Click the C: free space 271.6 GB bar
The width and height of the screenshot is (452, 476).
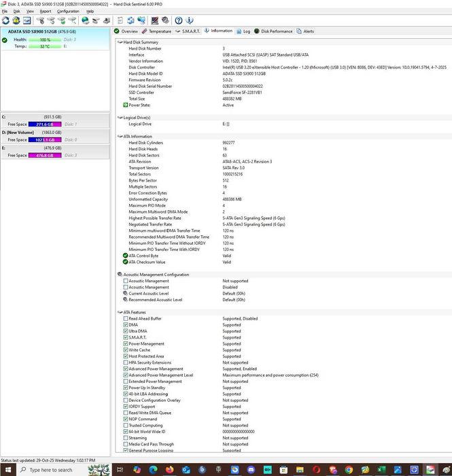pyautogui.click(x=45, y=124)
